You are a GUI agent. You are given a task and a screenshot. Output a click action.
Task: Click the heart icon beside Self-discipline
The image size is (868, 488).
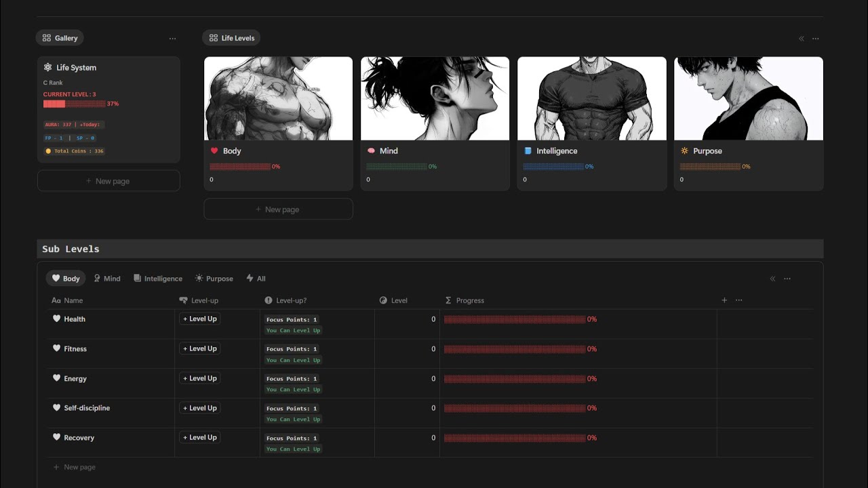56,407
